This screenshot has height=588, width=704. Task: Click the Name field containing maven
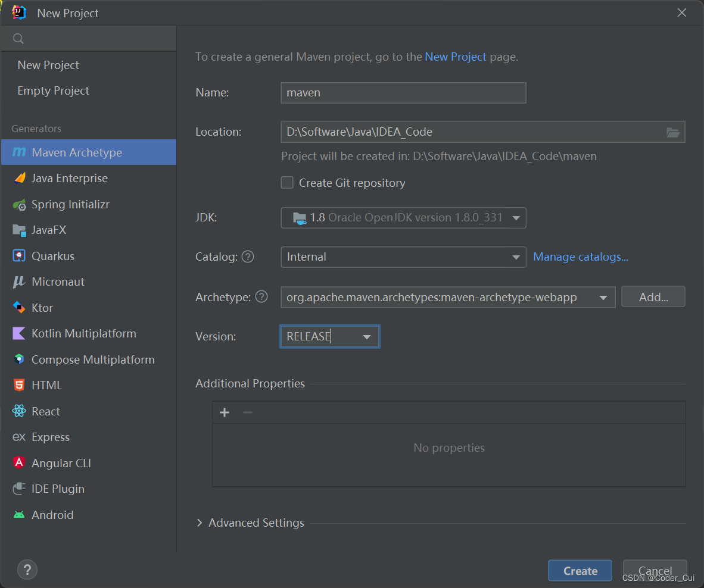403,93
